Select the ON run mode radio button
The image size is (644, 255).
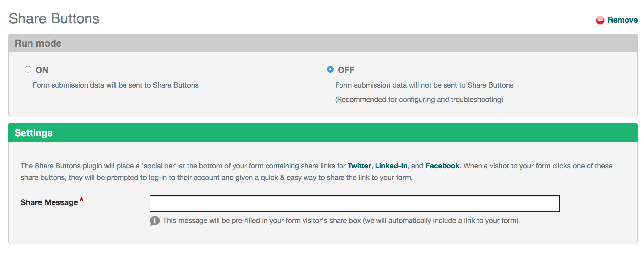pyautogui.click(x=28, y=69)
